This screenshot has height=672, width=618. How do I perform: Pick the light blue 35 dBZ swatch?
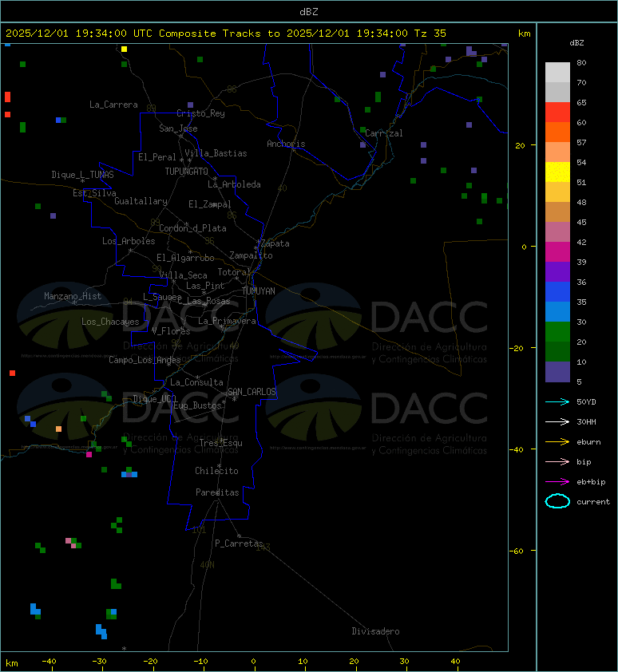click(x=557, y=311)
